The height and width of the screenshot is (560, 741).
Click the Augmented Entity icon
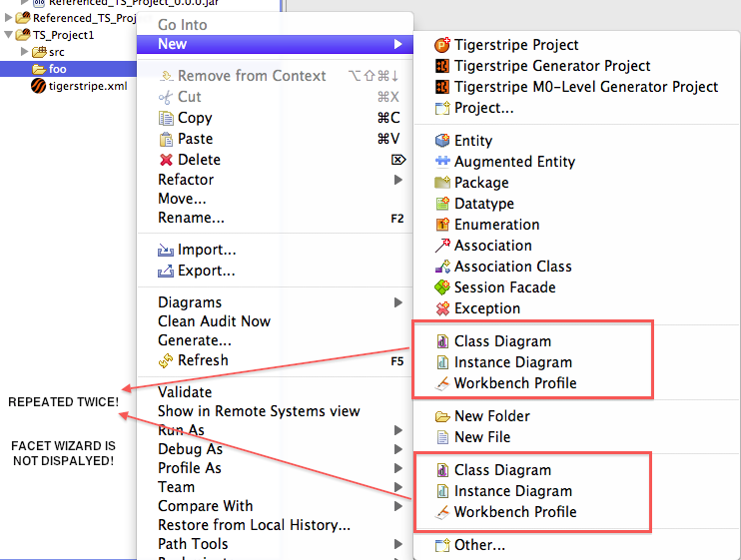[442, 162]
